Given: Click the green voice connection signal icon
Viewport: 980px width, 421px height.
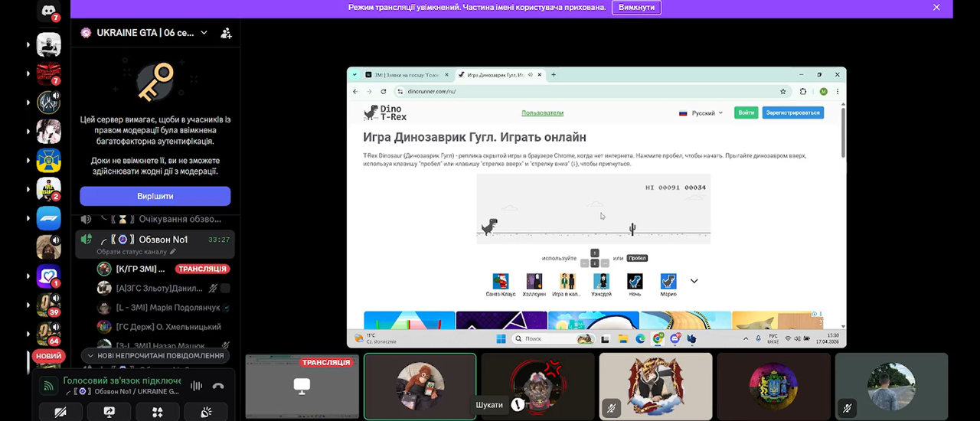Looking at the screenshot, I should [51, 387].
